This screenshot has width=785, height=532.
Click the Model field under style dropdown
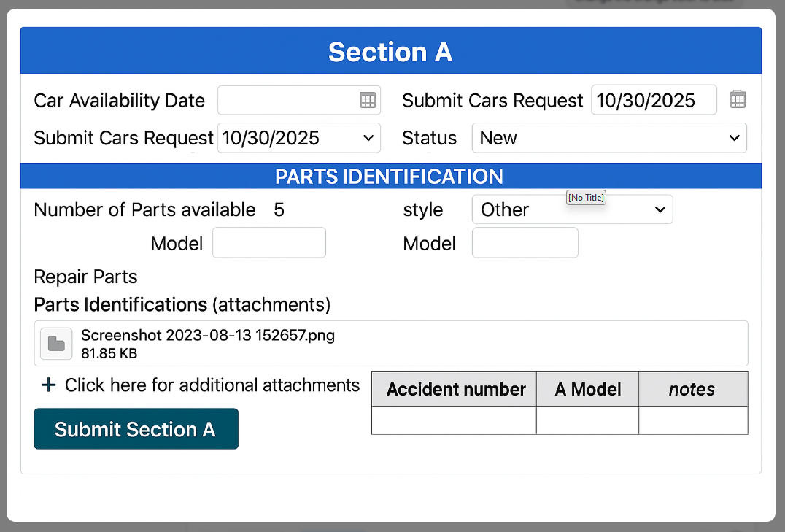525,243
